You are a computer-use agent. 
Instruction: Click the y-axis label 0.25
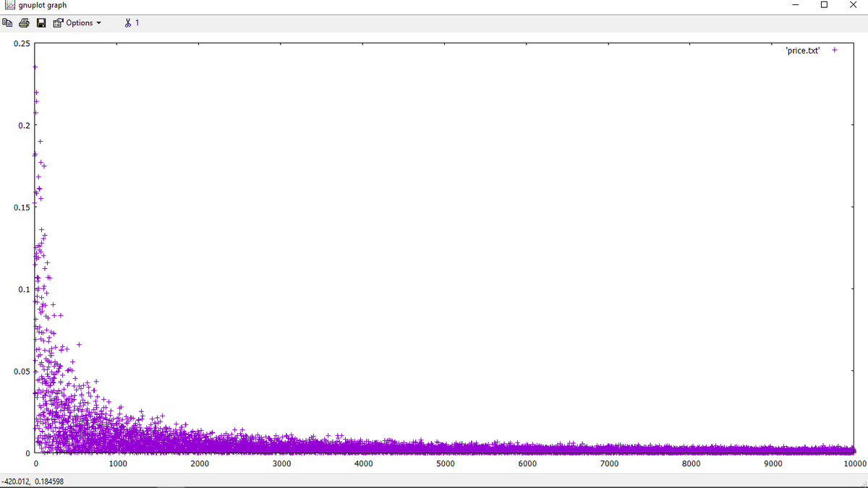pyautogui.click(x=21, y=44)
